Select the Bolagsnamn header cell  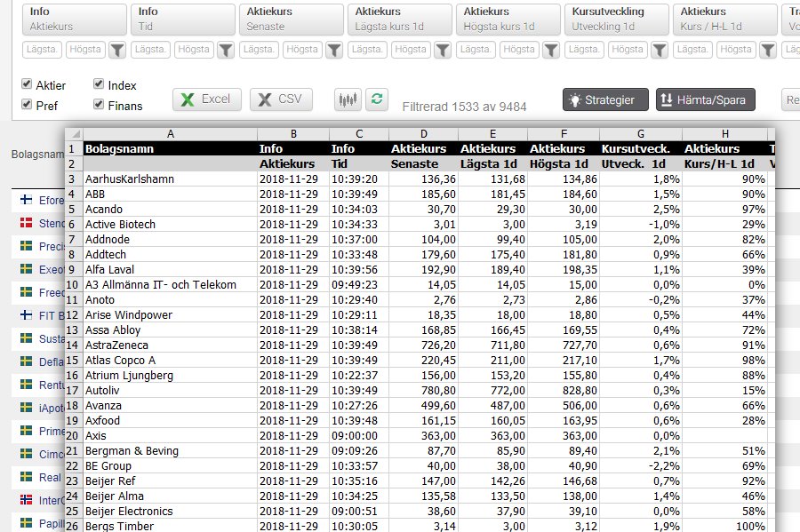coord(171,149)
